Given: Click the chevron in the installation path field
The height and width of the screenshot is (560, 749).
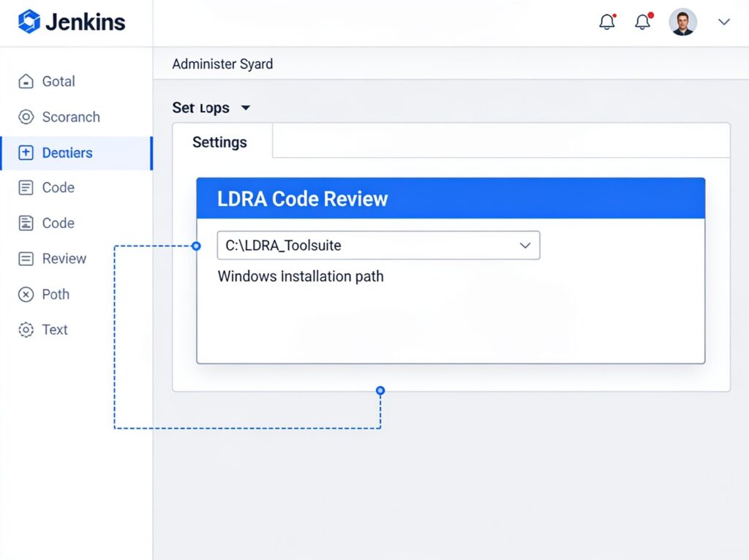Looking at the screenshot, I should point(525,246).
